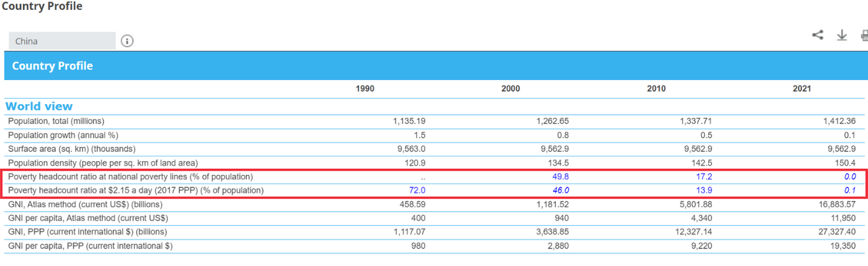Select GNI per capita, Atlas method row label
The image size is (868, 266).
click(x=88, y=218)
